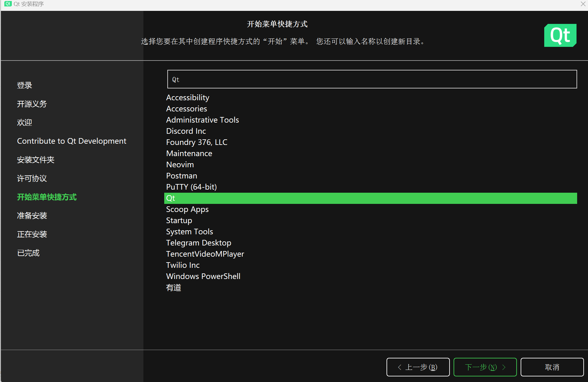588x382 pixels.
Task: Click active 开始菜单快捷方式 sidebar step
Action: click(x=47, y=197)
